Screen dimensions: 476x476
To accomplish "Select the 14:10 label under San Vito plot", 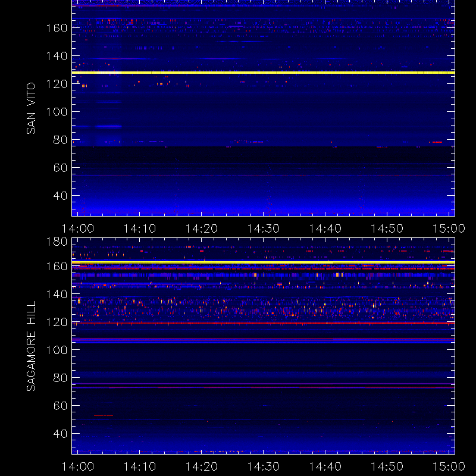I will coord(140,228).
